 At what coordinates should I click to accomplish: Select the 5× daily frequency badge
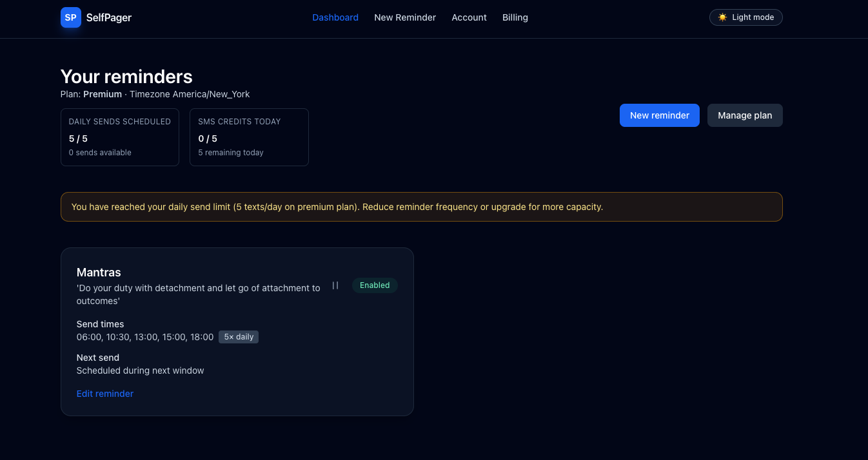pos(238,336)
